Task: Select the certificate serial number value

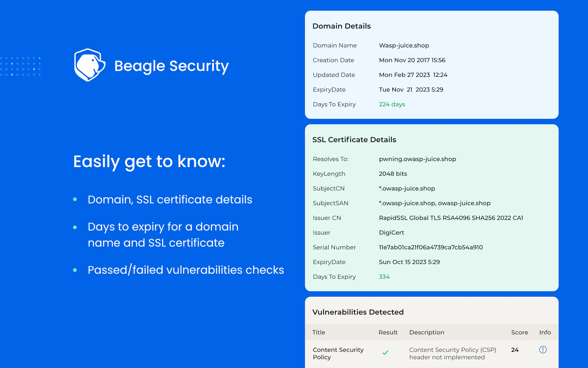Action: (431, 247)
